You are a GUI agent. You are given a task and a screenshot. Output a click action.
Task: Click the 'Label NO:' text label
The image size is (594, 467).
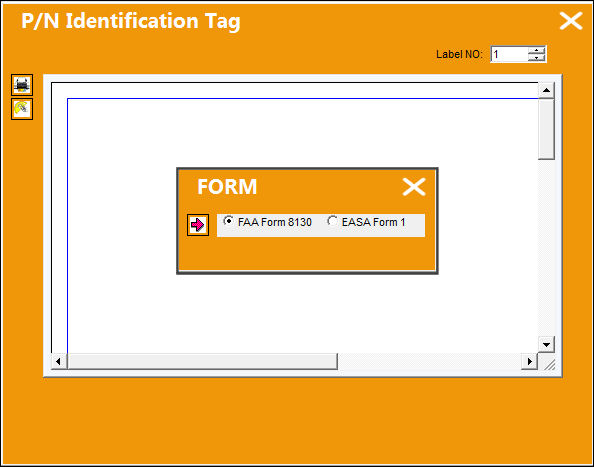459,55
